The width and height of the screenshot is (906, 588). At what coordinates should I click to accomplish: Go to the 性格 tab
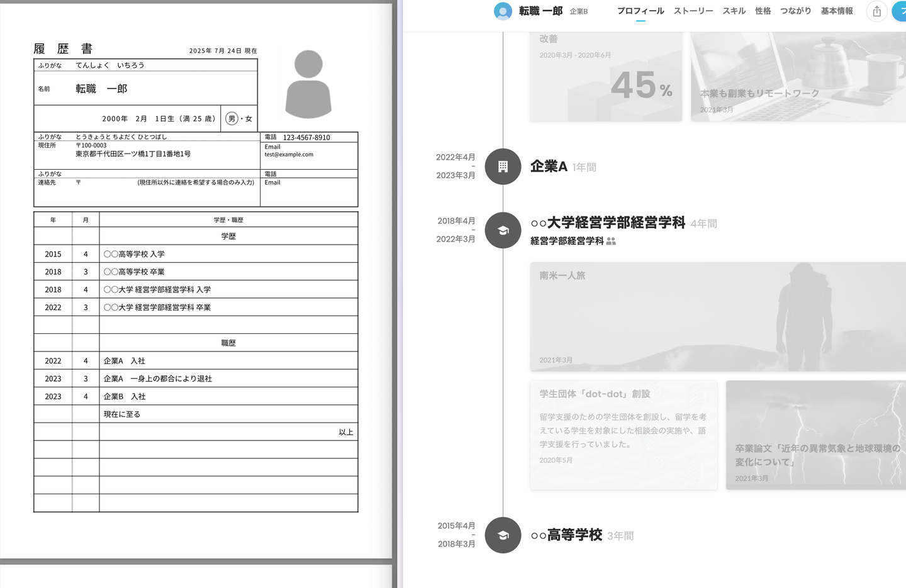[763, 11]
